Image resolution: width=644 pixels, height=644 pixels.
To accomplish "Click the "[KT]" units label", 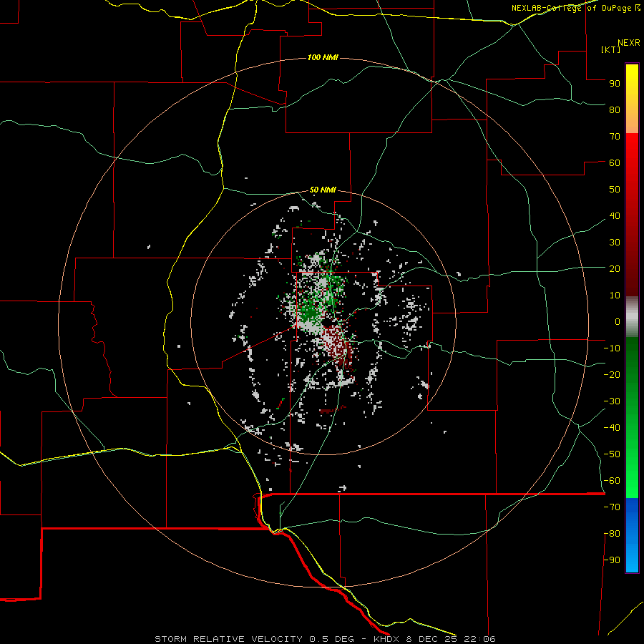I will [611, 49].
